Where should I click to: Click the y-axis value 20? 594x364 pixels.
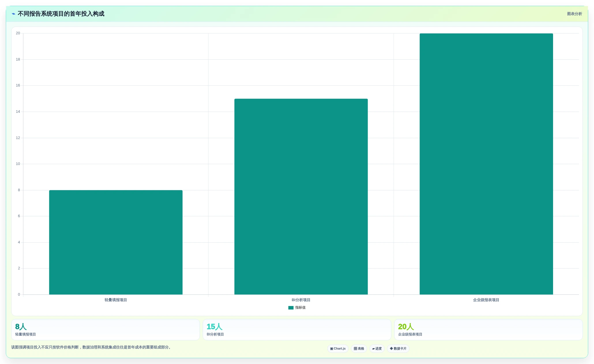pyautogui.click(x=18, y=33)
